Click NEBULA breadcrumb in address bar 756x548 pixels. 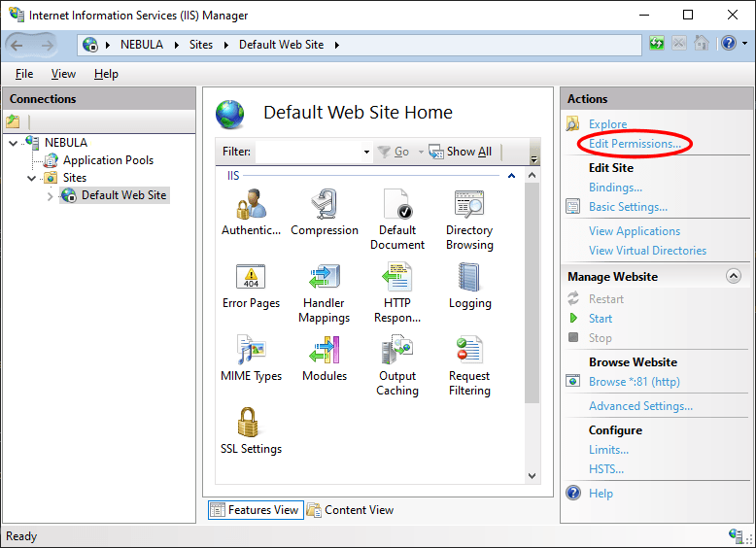(x=141, y=45)
